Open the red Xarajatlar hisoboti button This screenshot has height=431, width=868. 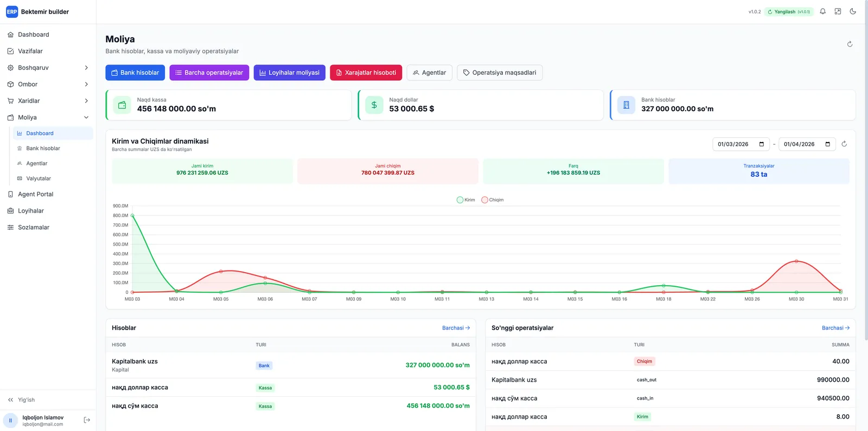(366, 73)
